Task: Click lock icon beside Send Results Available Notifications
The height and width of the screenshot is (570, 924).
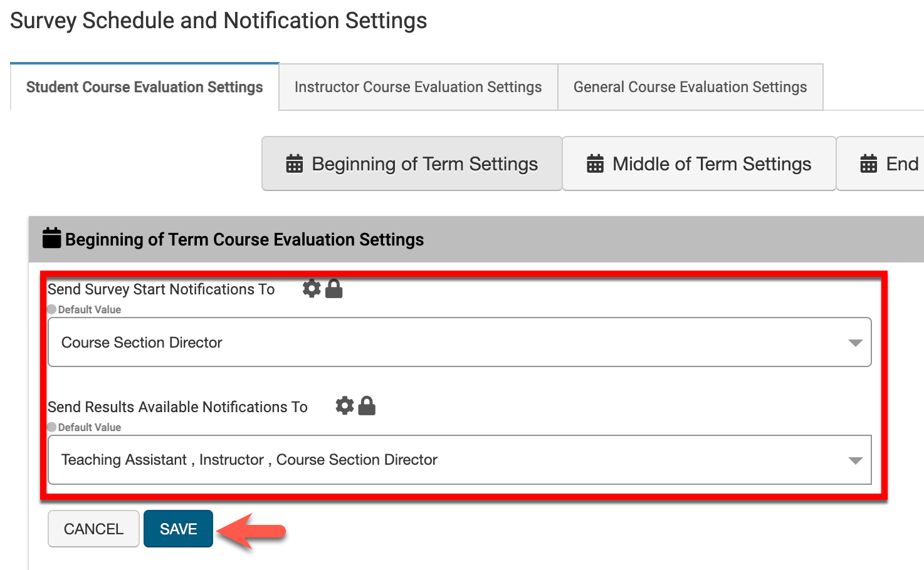Action: tap(367, 406)
